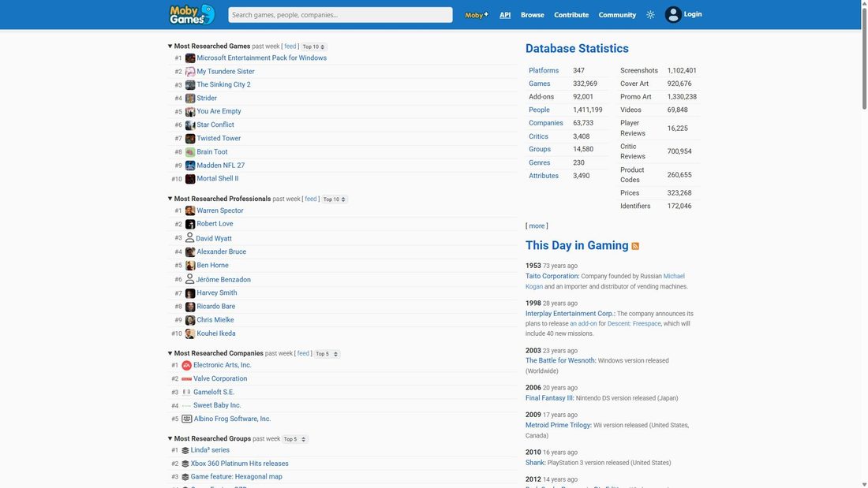The image size is (868, 488).
Task: Click the Electronic Arts logo icon
Action: pos(186,365)
